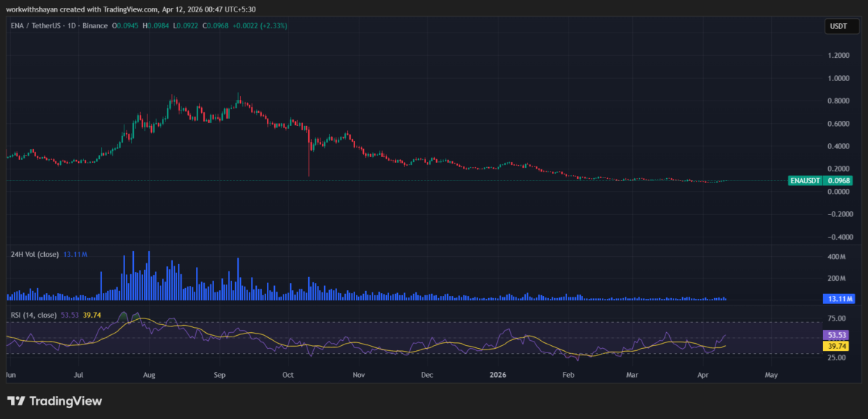Toggle the 24H Vol (close) indicator legend
868x419 pixels.
point(34,254)
